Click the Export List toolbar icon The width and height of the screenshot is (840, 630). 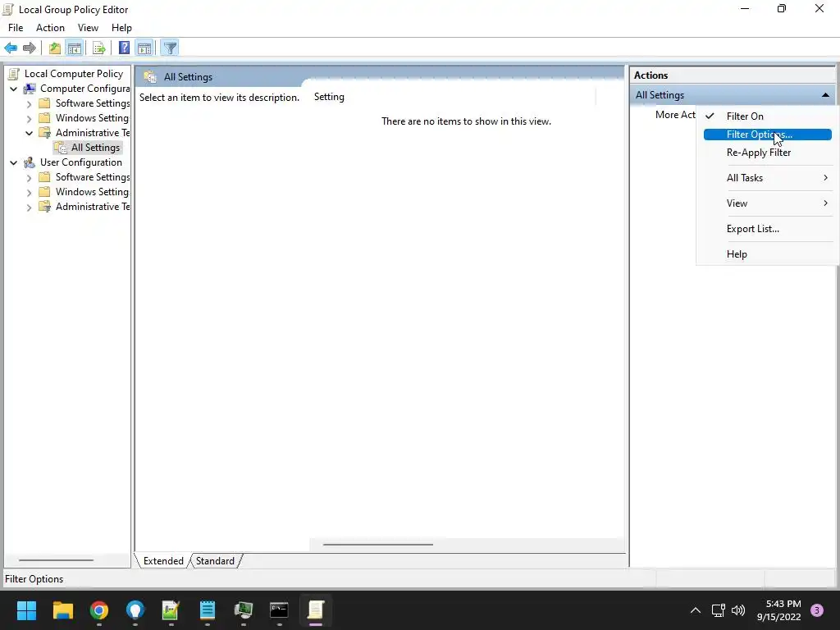click(99, 48)
